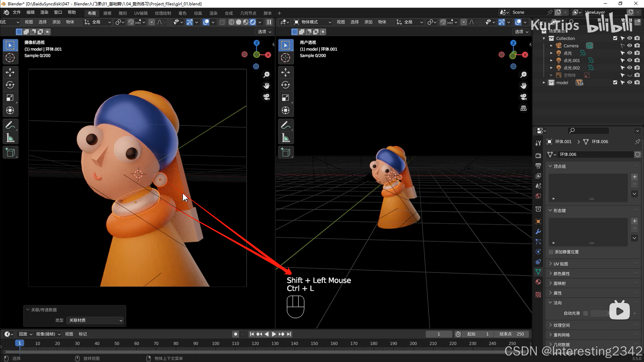The height and width of the screenshot is (362, 644).
Task: Click the 选项 button in left viewport
Action: tap(264, 32)
